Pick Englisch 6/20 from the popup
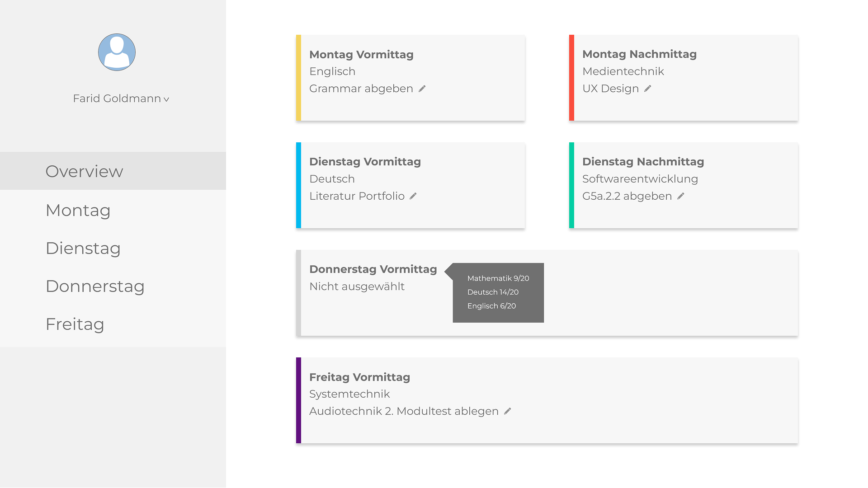The height and width of the screenshot is (488, 868). tap(491, 306)
